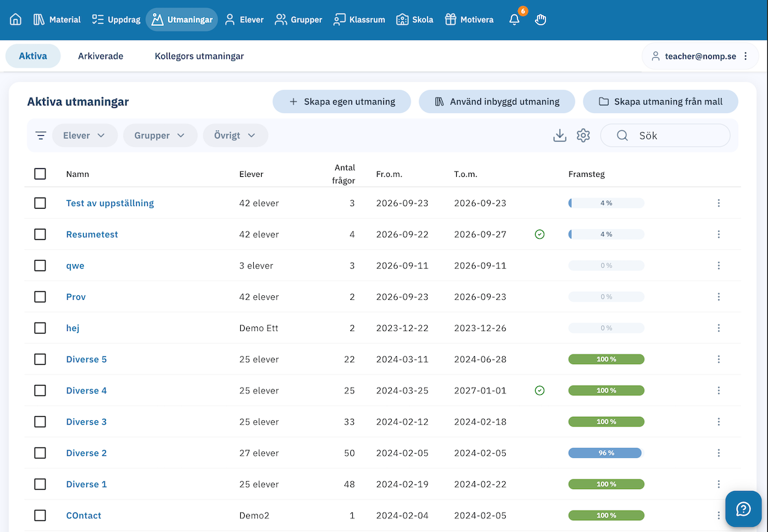Viewport: 768px width, 532px height.
Task: Check the box for Test av uppställning
Action: pyautogui.click(x=40, y=203)
